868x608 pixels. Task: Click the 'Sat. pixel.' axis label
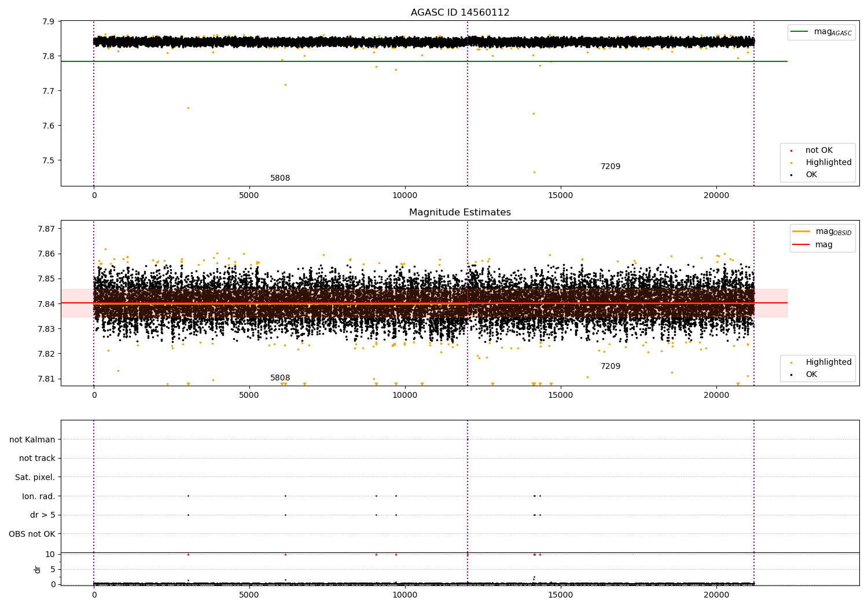click(x=35, y=478)
